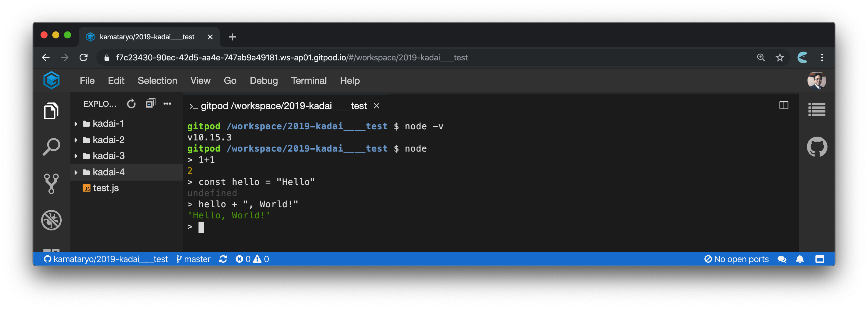The image size is (868, 309).
Task: Click the user avatar picture
Action: (817, 81)
